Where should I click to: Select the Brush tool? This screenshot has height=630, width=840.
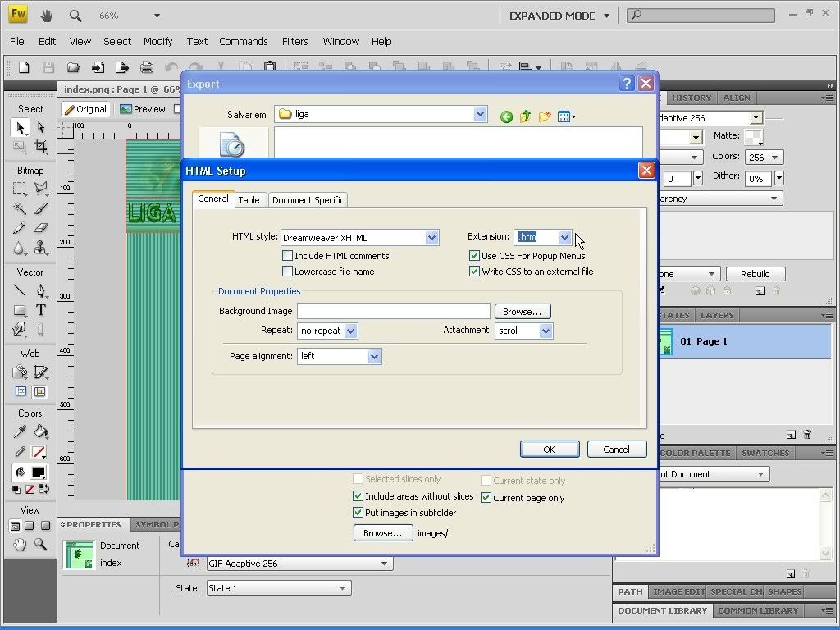click(x=41, y=208)
